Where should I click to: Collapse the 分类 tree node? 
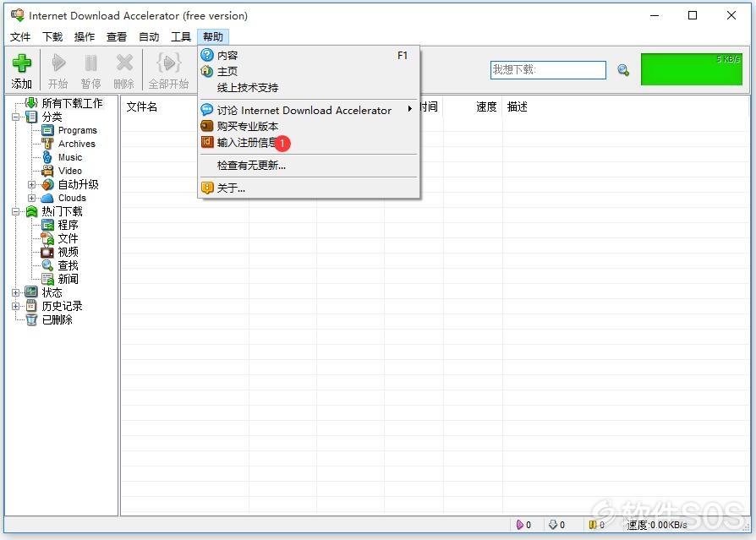pyautogui.click(x=15, y=117)
